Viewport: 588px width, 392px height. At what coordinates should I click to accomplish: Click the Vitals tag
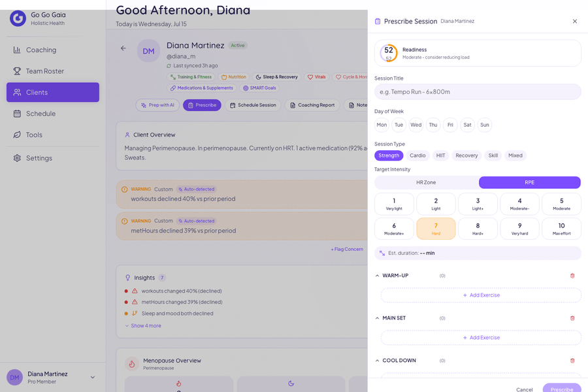pyautogui.click(x=316, y=77)
